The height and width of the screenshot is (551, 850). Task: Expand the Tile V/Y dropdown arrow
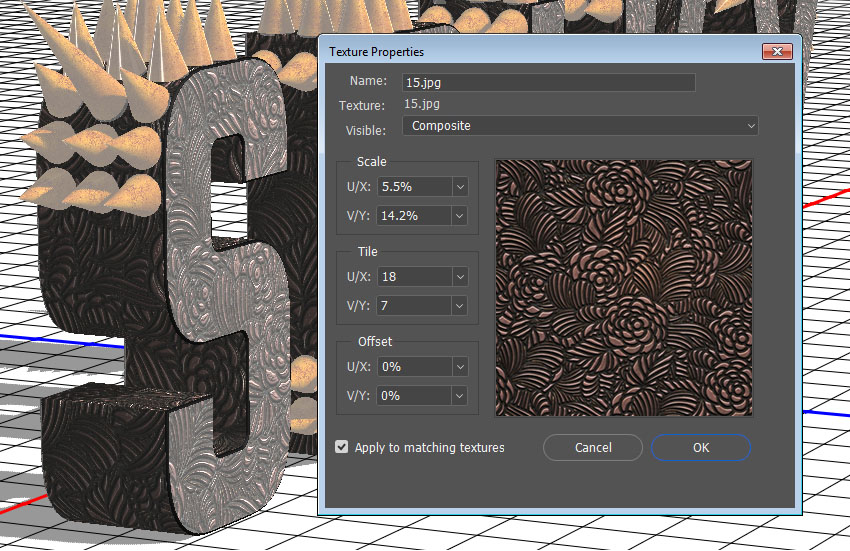click(x=460, y=306)
